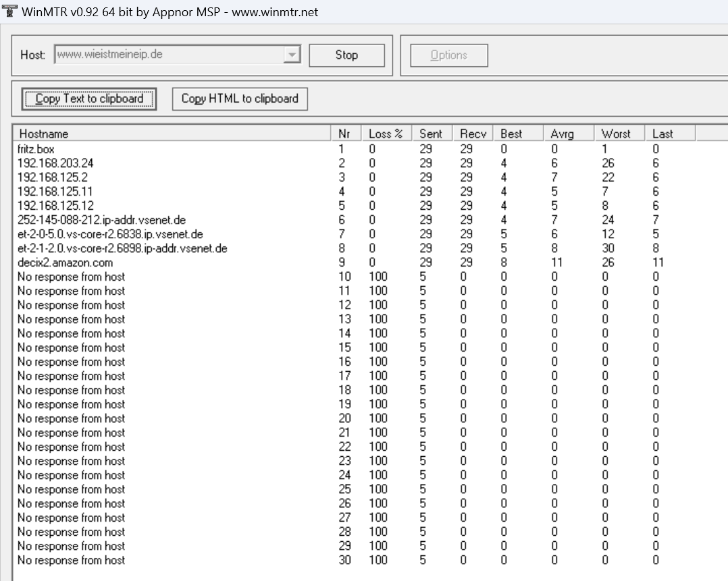Open the Host dropdown arrow
The image size is (728, 581).
tap(292, 55)
